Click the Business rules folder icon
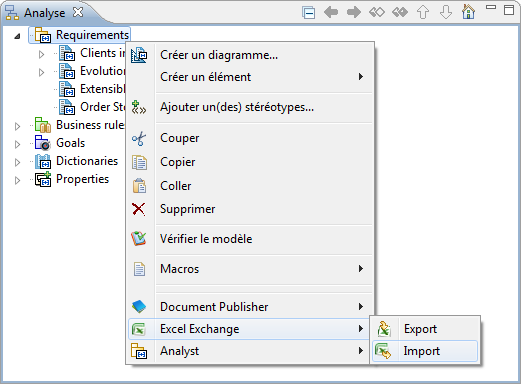Viewport: 521px width, 384px height. coord(43,125)
